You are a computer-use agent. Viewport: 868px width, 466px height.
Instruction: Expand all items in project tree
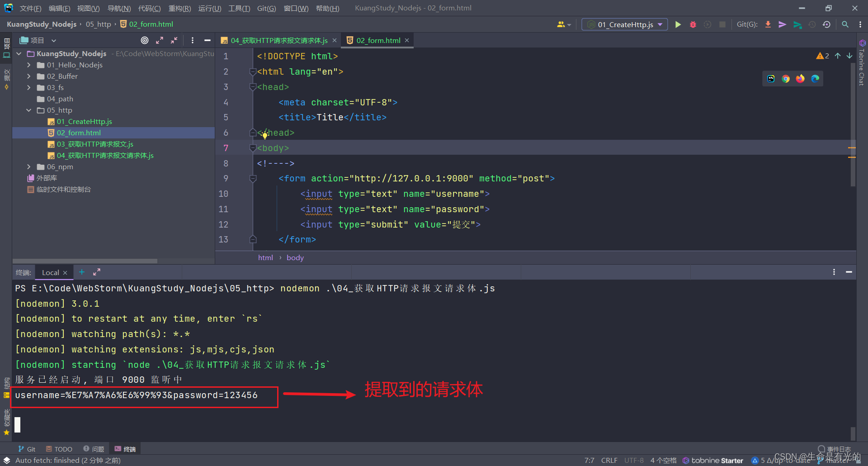tap(160, 40)
